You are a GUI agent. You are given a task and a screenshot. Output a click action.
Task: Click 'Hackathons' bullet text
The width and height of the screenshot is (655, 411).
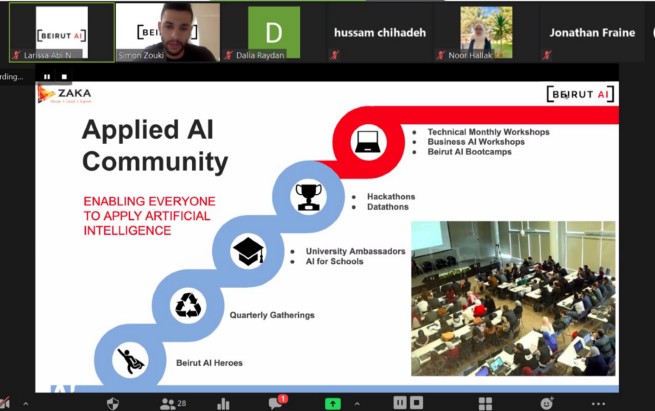(391, 197)
